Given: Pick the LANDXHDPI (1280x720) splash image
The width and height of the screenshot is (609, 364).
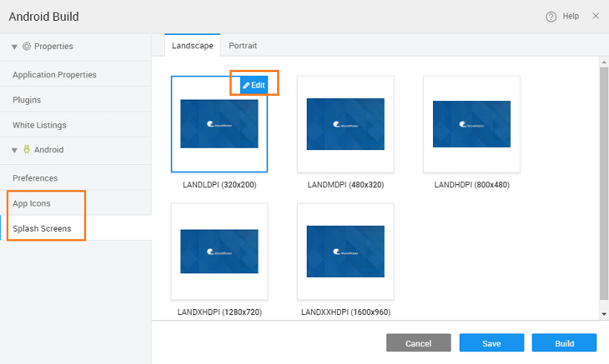Looking at the screenshot, I should click(219, 251).
